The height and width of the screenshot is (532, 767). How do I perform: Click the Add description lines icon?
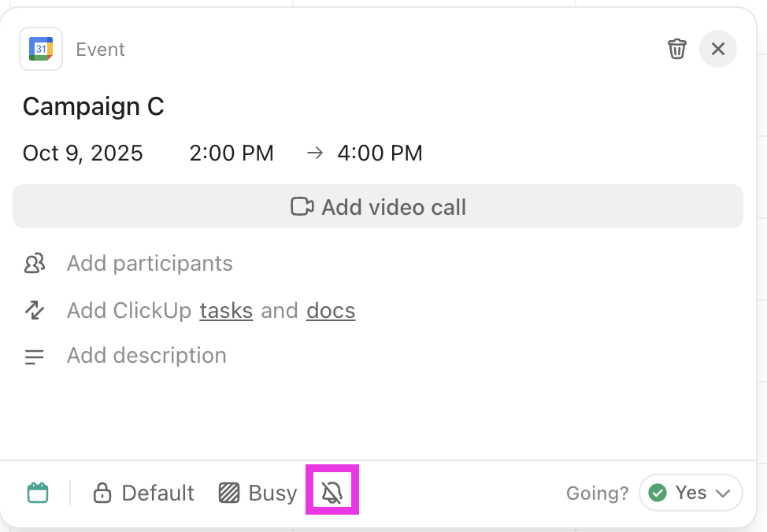click(35, 357)
